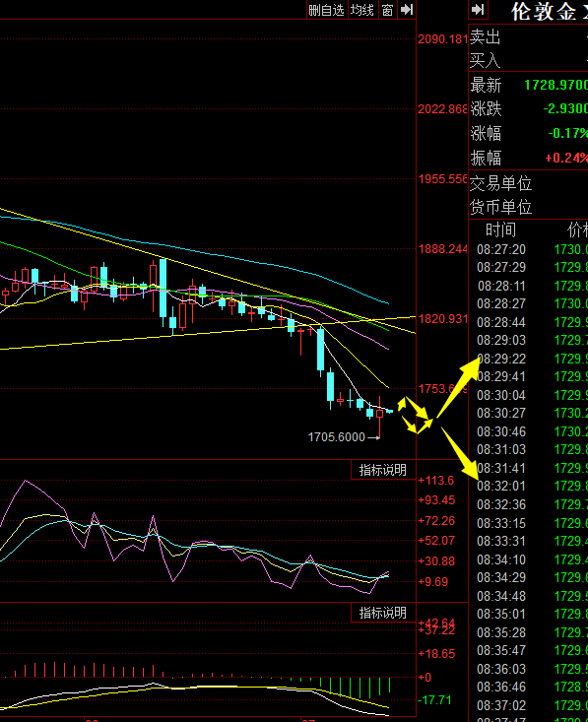Select the tick row at 08:36:46

[528, 687]
